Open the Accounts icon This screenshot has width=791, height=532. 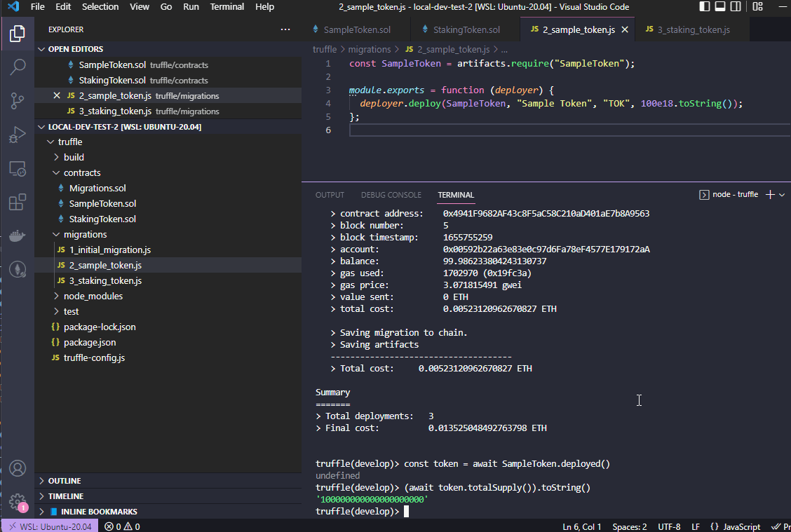17,468
